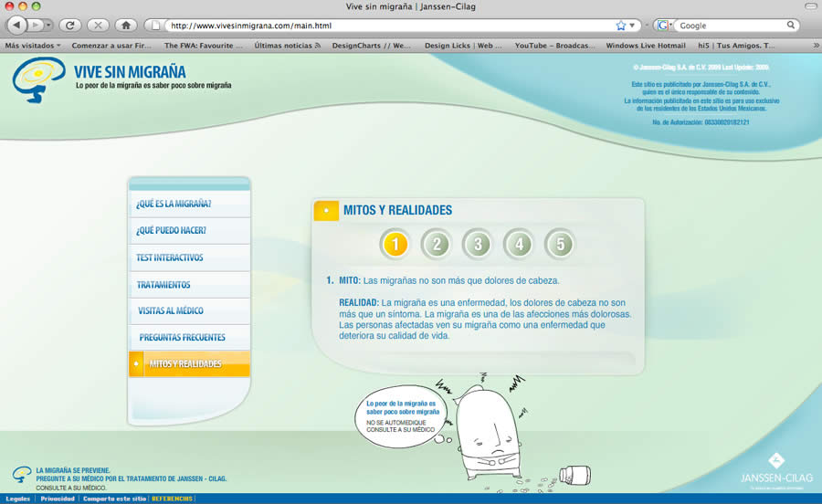Open the Comparte este sitio link
Screen dimensions: 822x504
pos(114,499)
